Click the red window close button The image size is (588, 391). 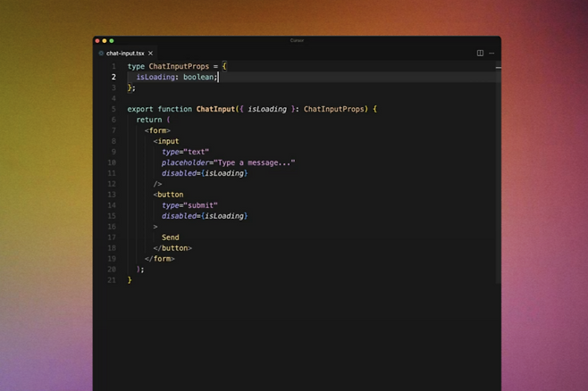coord(97,40)
